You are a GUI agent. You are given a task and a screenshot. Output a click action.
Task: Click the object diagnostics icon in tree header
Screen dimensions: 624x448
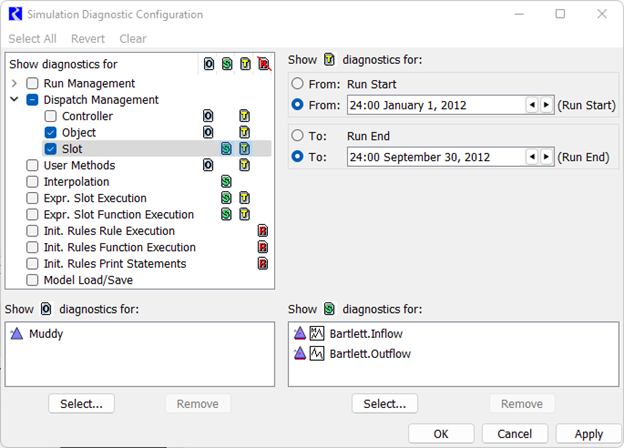click(208, 66)
